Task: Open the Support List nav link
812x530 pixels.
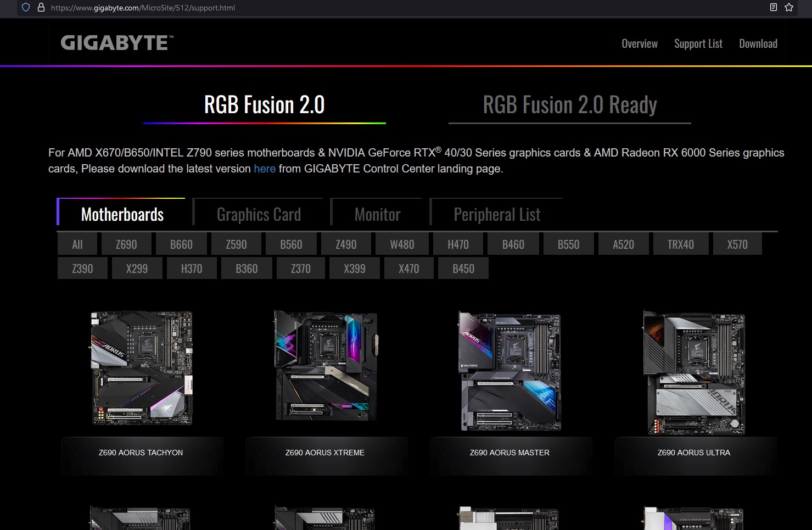Action: (698, 43)
